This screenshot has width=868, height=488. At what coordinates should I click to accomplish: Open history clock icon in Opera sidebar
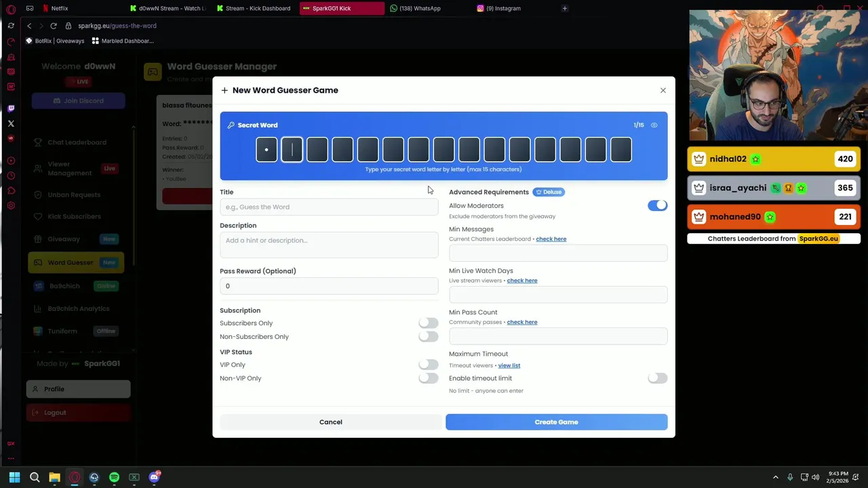[11, 176]
